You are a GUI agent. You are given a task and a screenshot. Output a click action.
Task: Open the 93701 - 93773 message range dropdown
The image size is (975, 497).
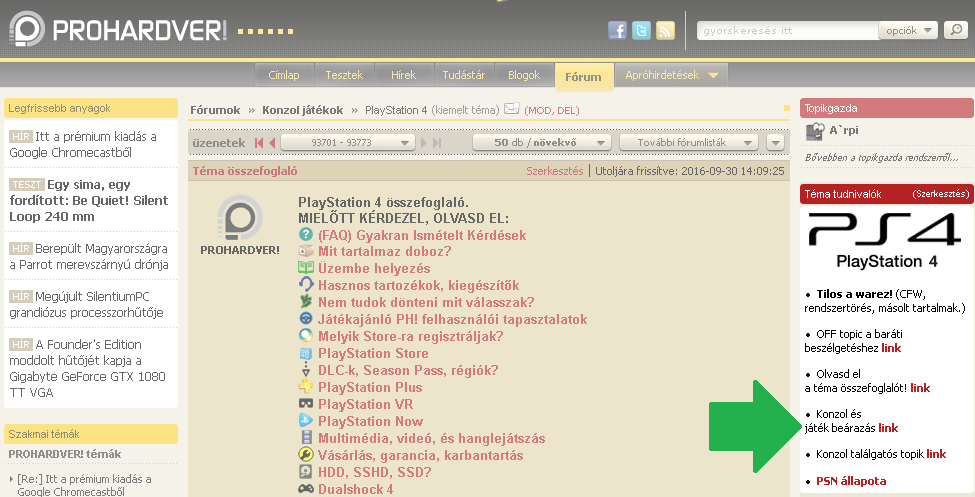[348, 142]
